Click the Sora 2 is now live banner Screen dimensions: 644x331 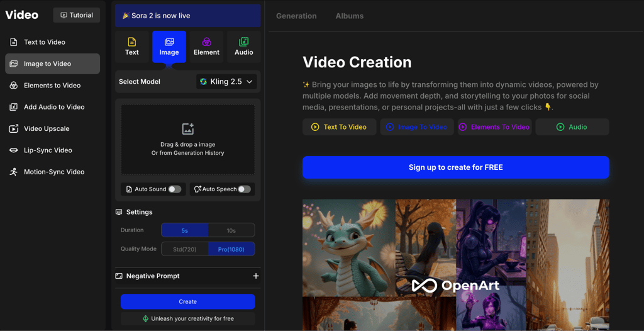coord(187,16)
